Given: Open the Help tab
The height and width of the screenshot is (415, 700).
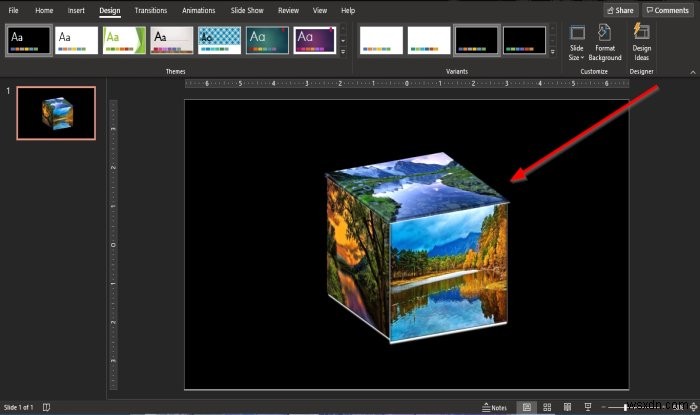Looking at the screenshot, I should pyautogui.click(x=348, y=10).
